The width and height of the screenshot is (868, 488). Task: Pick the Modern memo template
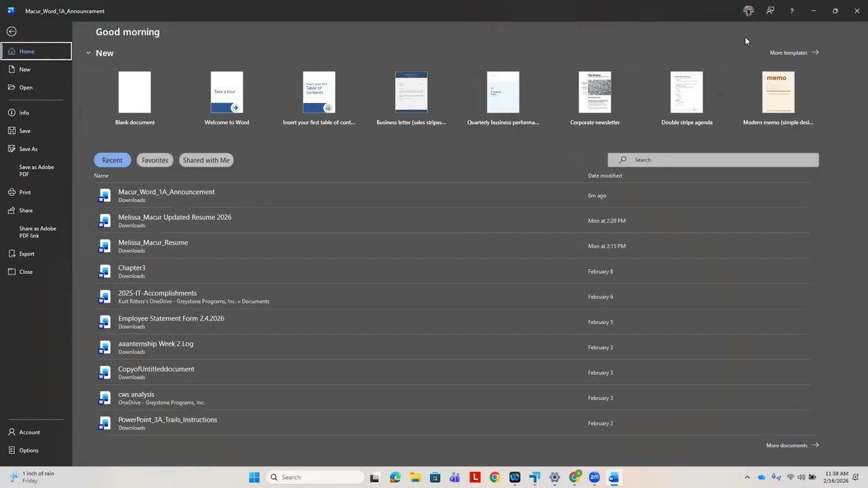click(x=778, y=98)
